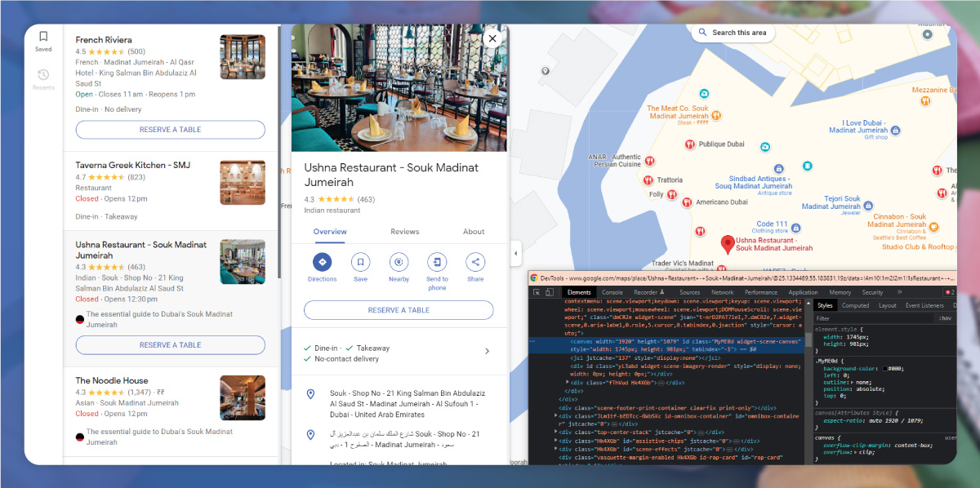This screenshot has height=488, width=980.
Task: Click the DevTools inspect element picker icon
Action: (x=537, y=292)
